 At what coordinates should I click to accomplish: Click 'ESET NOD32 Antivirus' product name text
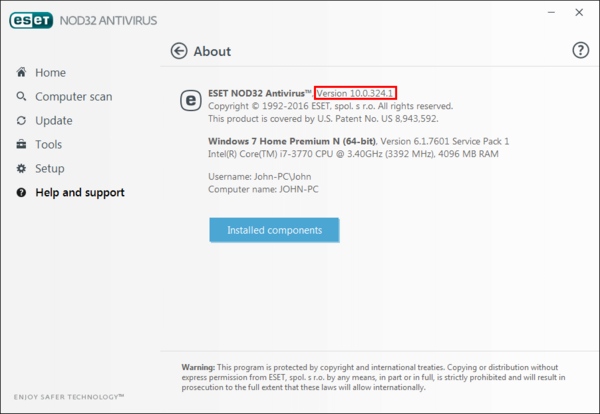click(x=260, y=93)
